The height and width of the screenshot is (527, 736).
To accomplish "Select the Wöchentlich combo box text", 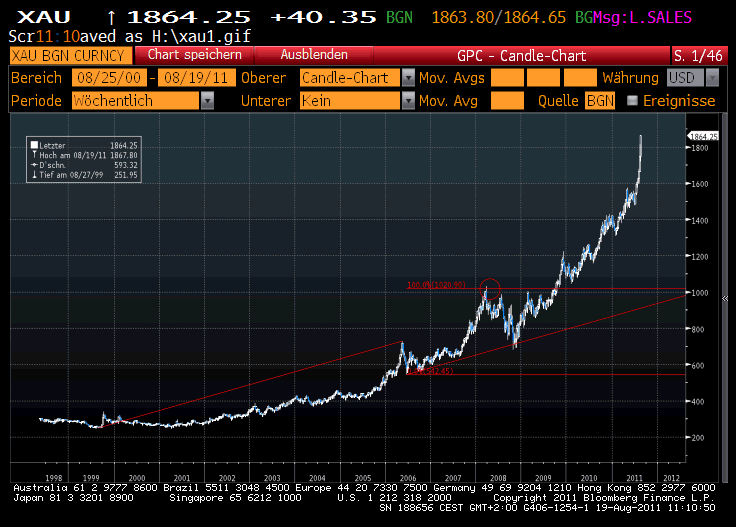I will click(x=136, y=100).
